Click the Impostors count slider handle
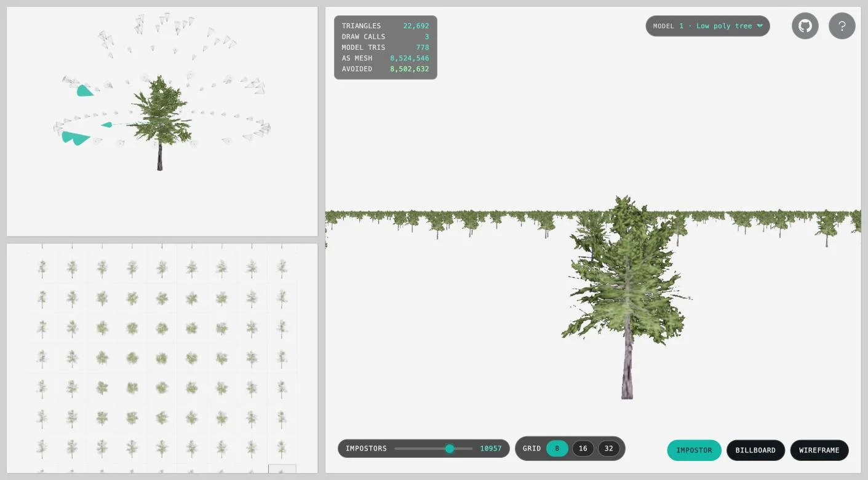 pos(450,449)
